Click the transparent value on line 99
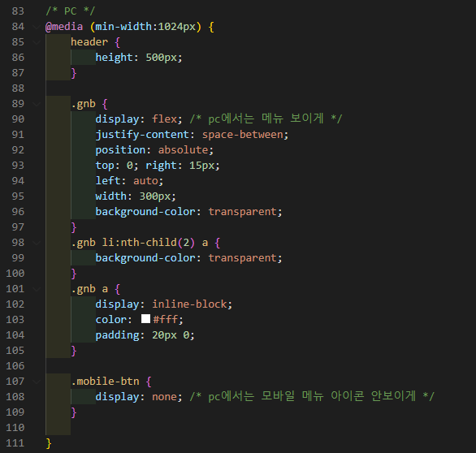 [x=243, y=258]
